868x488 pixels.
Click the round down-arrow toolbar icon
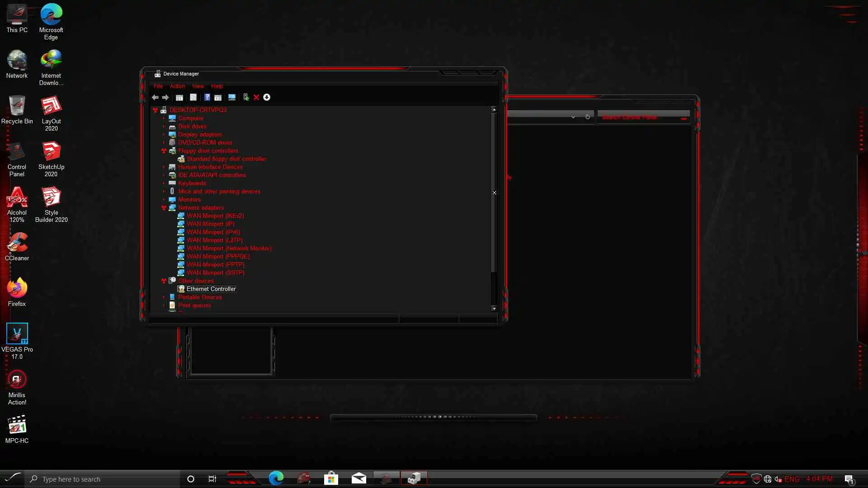[267, 98]
